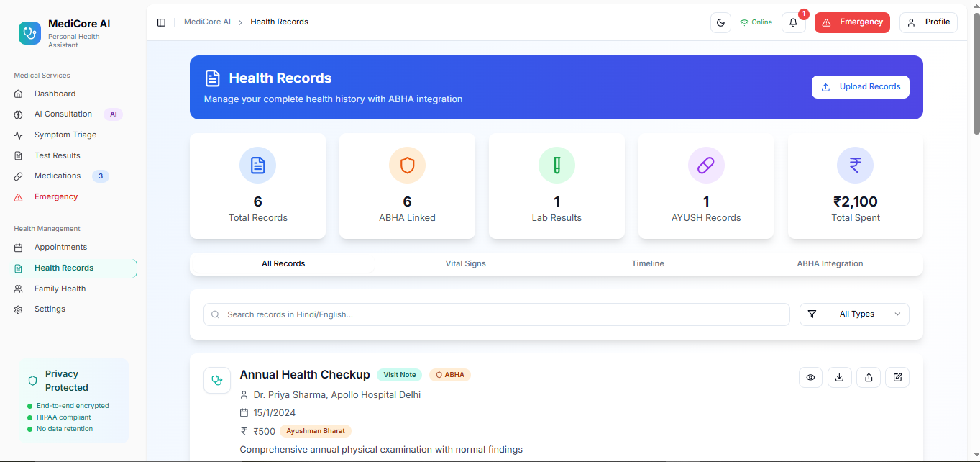Click the Total Records document icon

tap(257, 166)
